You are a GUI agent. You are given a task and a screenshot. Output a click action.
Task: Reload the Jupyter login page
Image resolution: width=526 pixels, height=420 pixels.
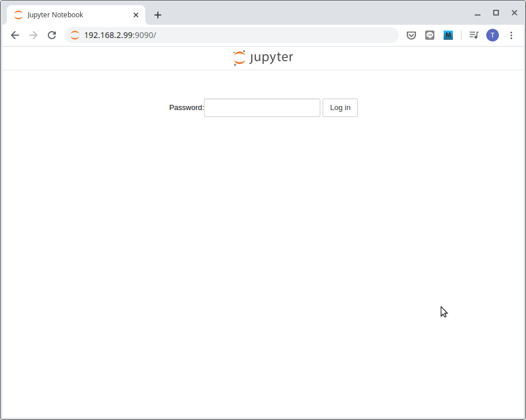pyautogui.click(x=52, y=35)
